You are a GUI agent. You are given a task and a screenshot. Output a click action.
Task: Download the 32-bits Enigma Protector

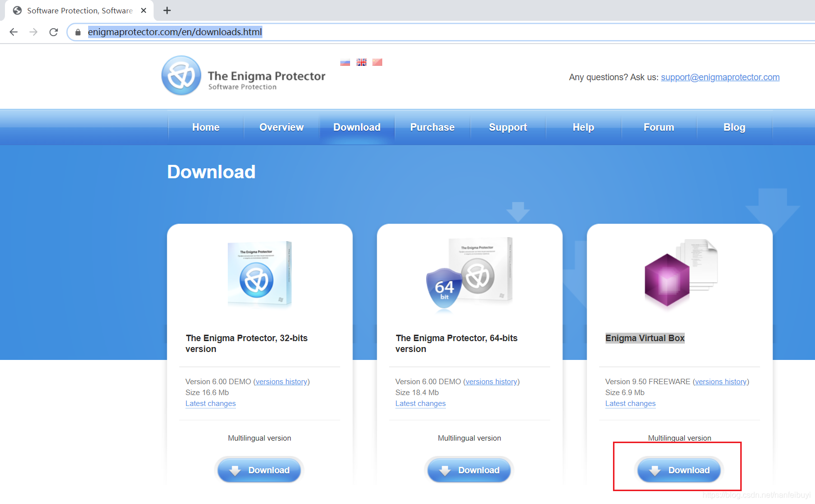point(259,470)
